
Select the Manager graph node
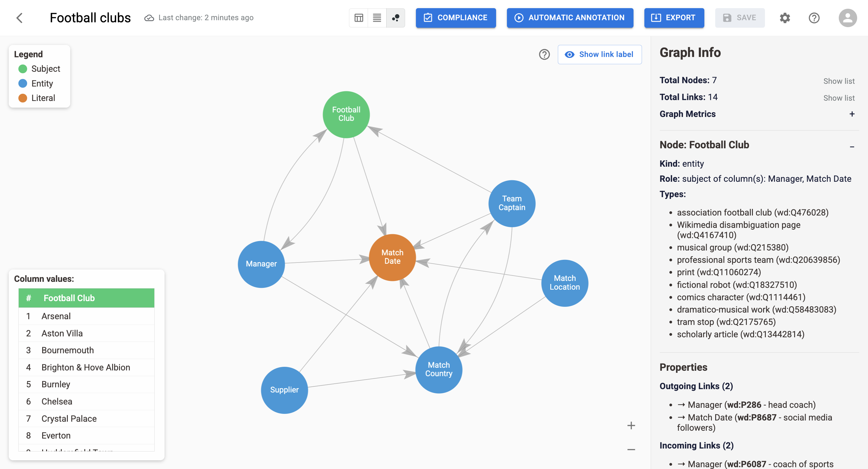(261, 264)
